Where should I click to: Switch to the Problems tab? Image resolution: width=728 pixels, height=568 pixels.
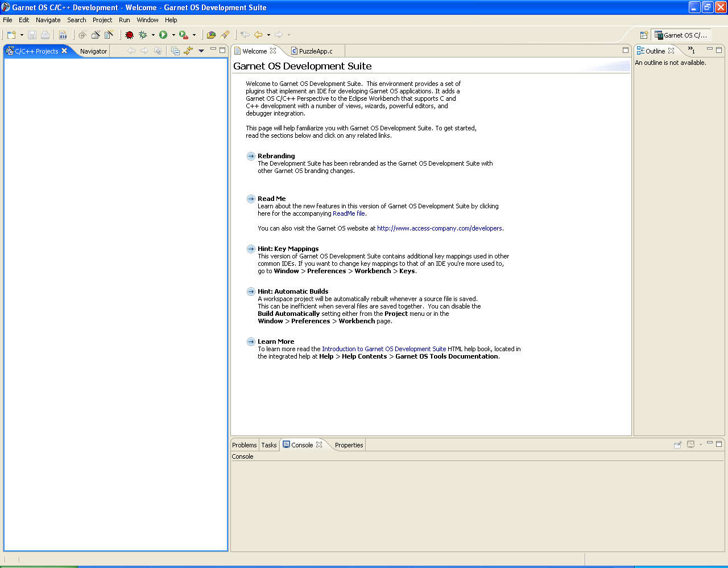tap(245, 445)
